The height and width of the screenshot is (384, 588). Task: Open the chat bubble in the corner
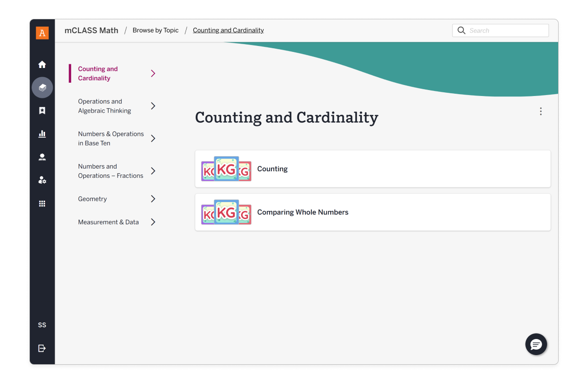point(536,344)
